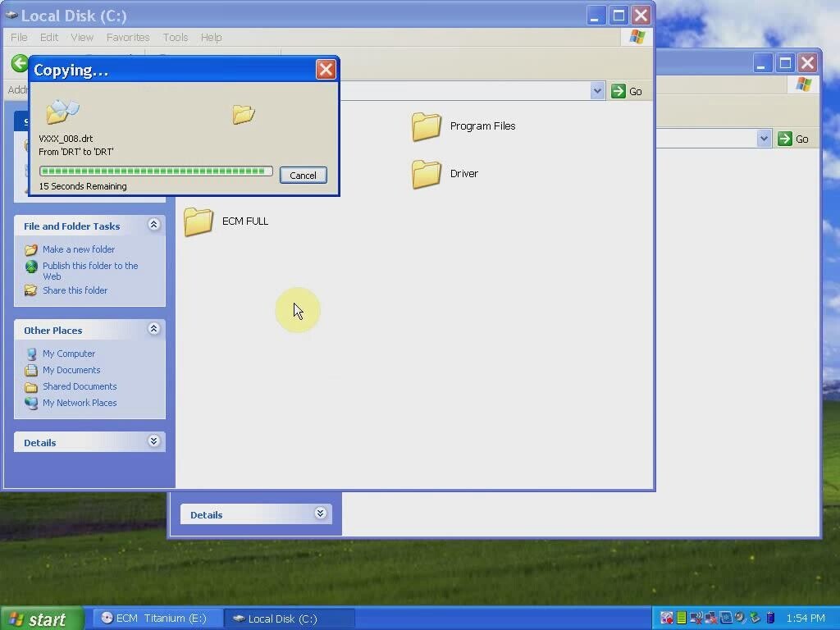Click the My Network Places icon
Image resolution: width=840 pixels, height=630 pixels.
(x=31, y=403)
